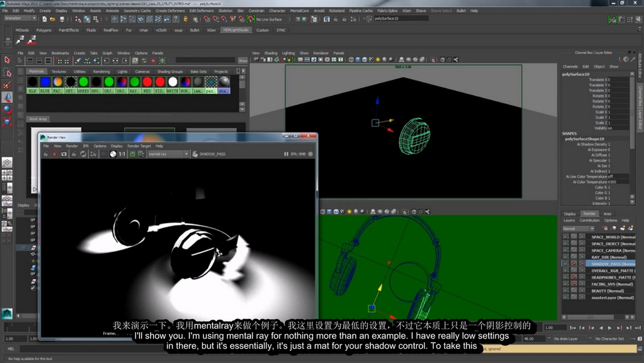The image size is (644, 363).
Task: Open the No Character Set dropdown
Action: (x=611, y=338)
